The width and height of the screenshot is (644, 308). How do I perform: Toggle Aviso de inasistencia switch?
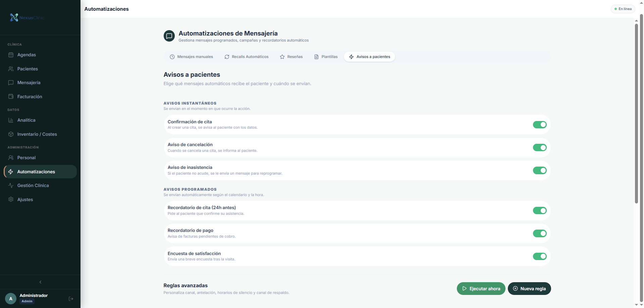tap(540, 170)
